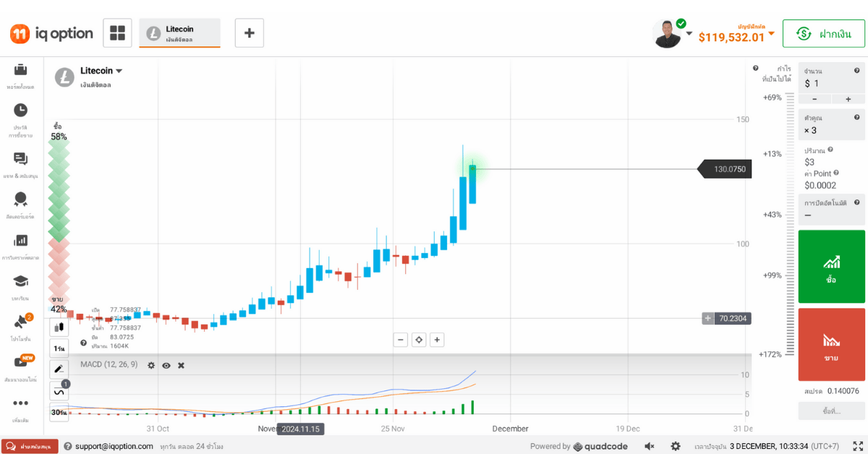
Task: Click the grey pending order button
Action: pos(831,411)
